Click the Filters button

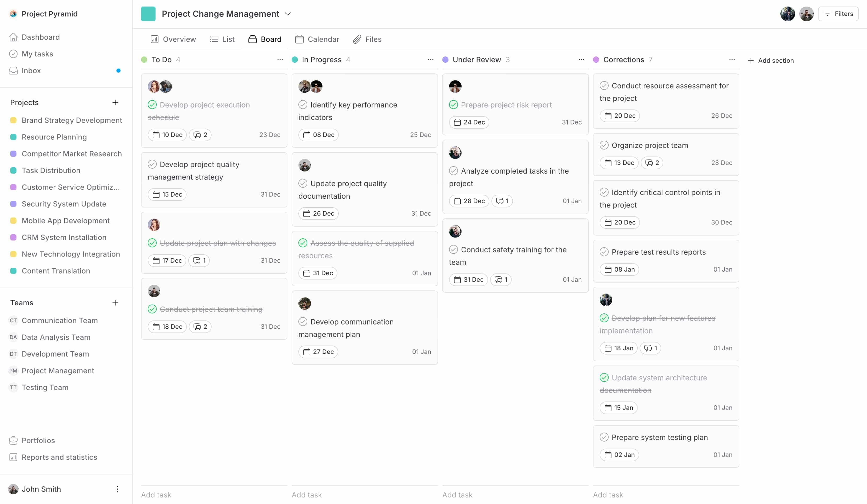tap(838, 14)
